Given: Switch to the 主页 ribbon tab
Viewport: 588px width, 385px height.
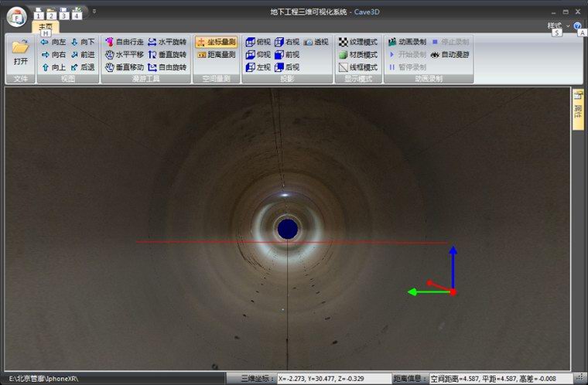Looking at the screenshot, I should coord(46,27).
